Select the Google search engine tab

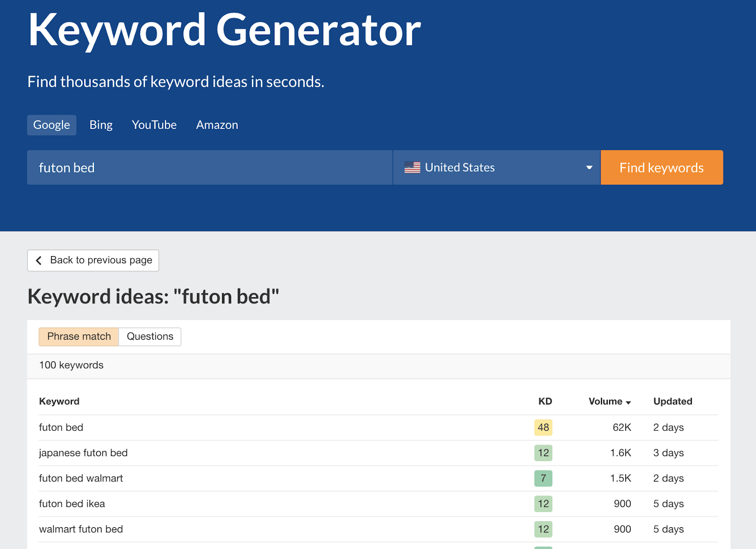click(52, 125)
